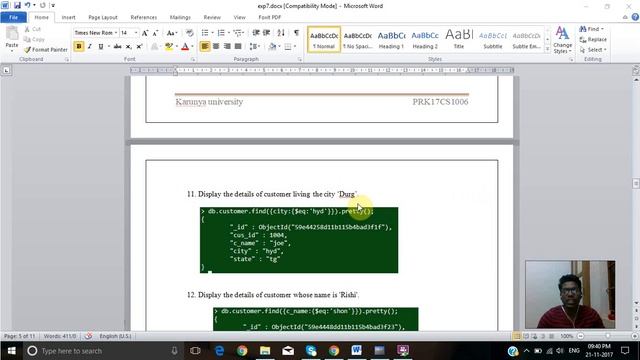Switch to the Page Layout tab
Viewport: 640px width, 360px height.
(103, 17)
